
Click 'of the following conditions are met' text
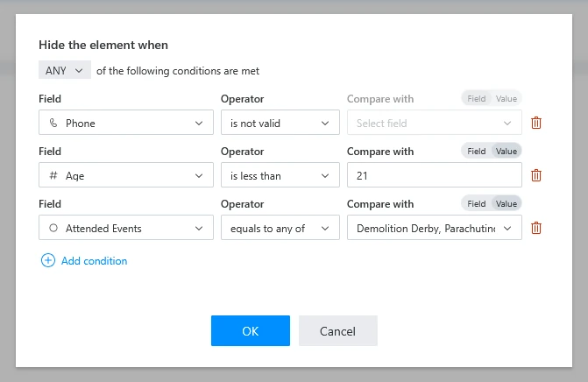coord(178,71)
